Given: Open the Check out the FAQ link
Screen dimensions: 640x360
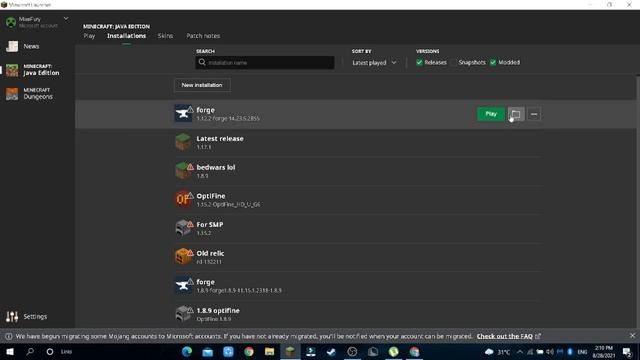Looking at the screenshot, I should [x=505, y=336].
